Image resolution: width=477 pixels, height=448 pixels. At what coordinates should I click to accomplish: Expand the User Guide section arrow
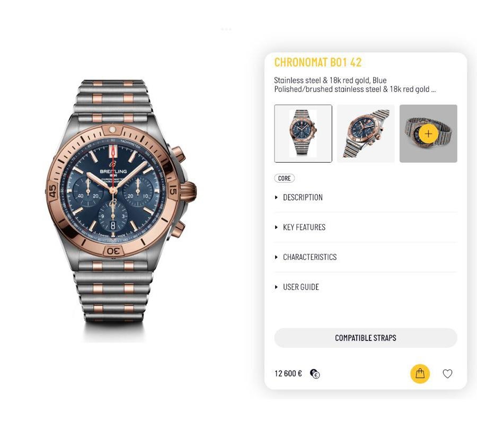point(276,287)
